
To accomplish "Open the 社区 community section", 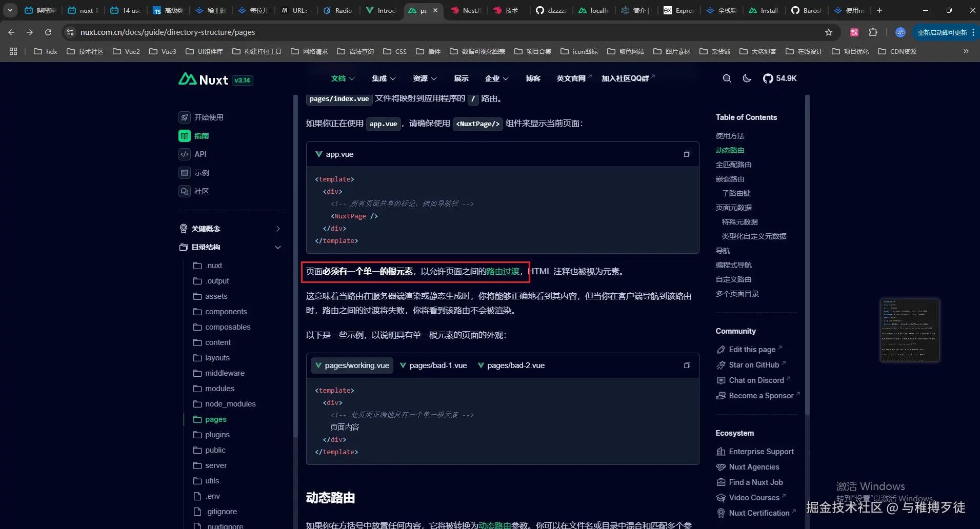I will click(194, 191).
